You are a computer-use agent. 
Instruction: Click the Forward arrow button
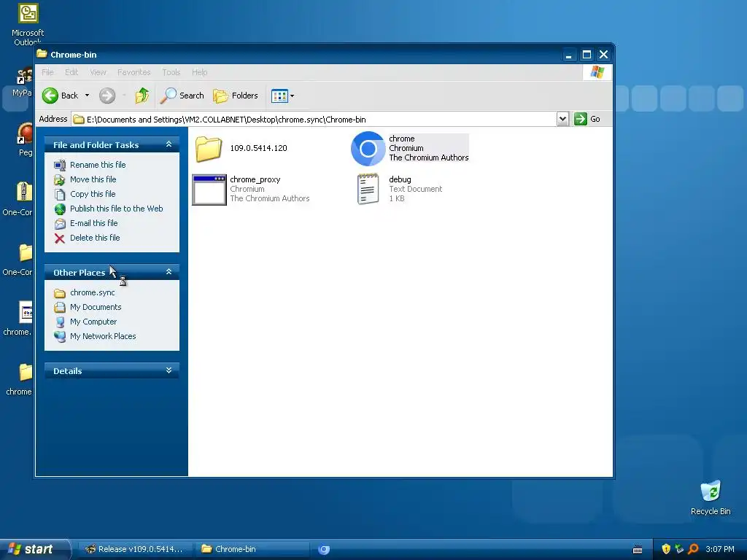click(107, 96)
